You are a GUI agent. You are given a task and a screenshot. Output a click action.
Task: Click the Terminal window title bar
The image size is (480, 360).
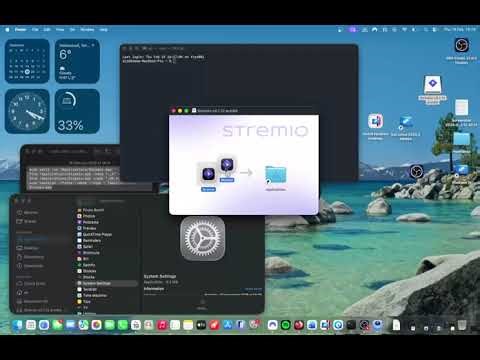pos(239,48)
